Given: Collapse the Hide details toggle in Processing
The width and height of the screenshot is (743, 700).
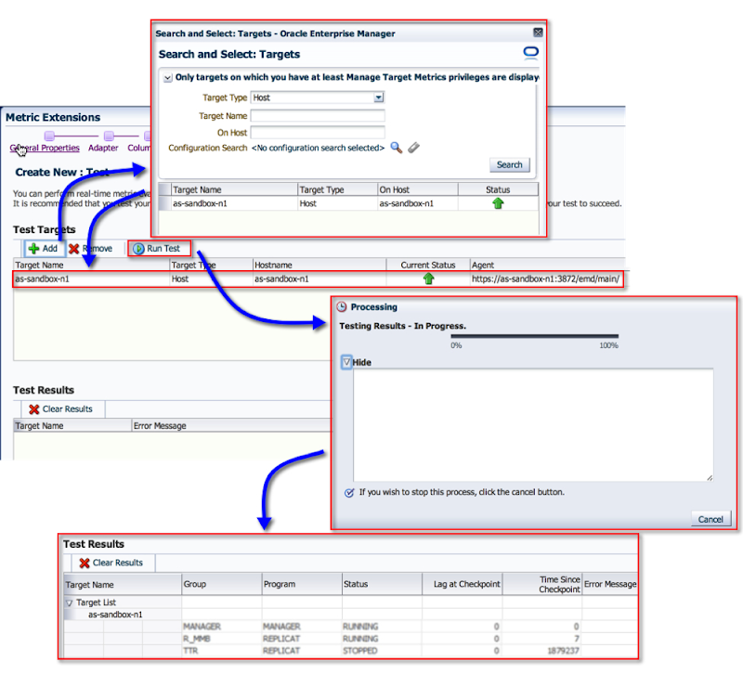Looking at the screenshot, I should (x=346, y=362).
